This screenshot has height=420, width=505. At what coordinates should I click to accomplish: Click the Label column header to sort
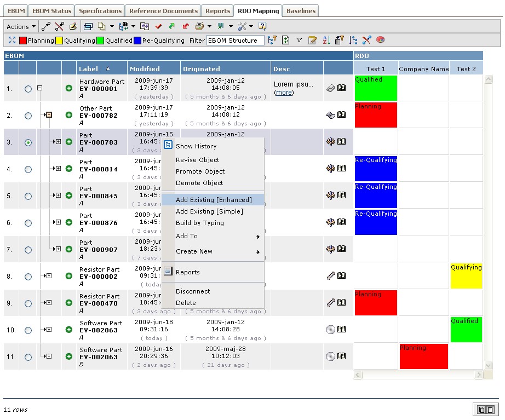[x=88, y=69]
